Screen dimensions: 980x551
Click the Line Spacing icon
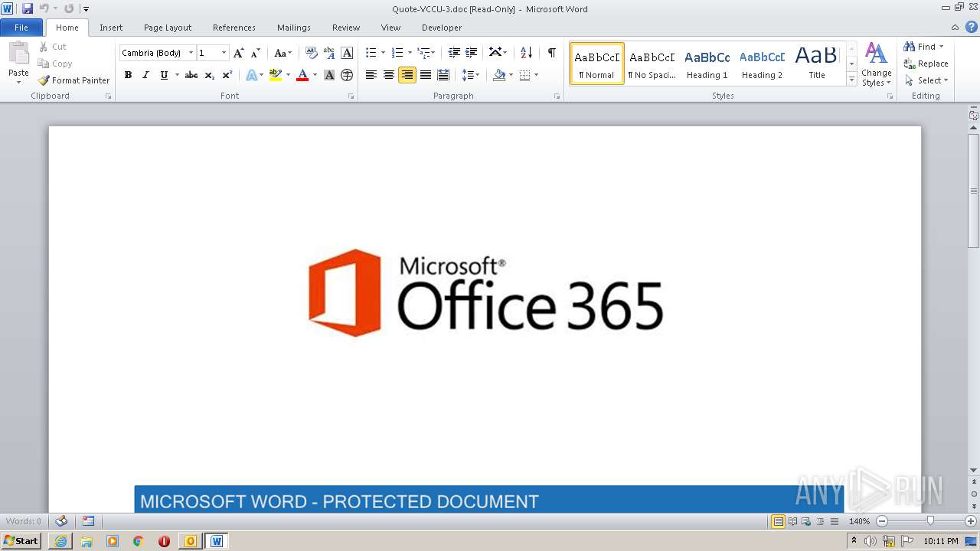tap(467, 75)
